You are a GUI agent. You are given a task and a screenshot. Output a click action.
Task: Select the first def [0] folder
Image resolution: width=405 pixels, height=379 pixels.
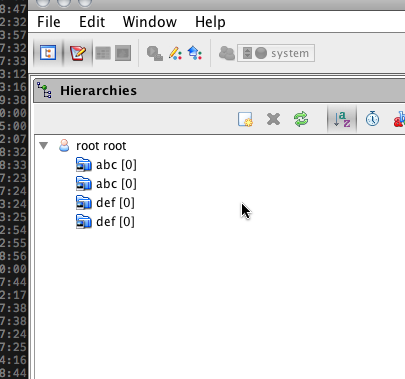coord(105,203)
